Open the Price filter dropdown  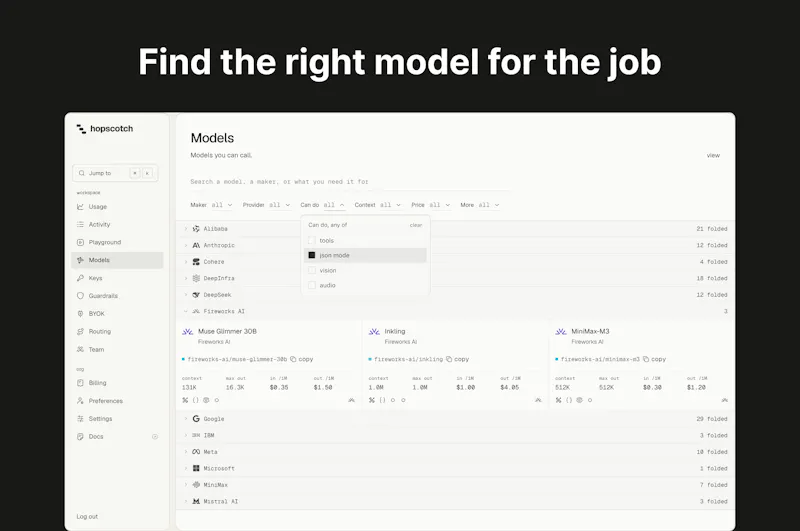tap(431, 205)
